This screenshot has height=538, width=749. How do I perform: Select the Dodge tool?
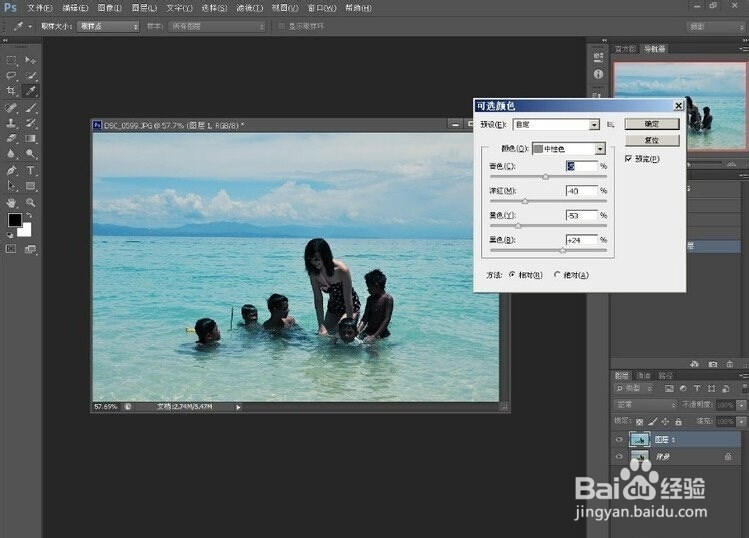tap(31, 154)
